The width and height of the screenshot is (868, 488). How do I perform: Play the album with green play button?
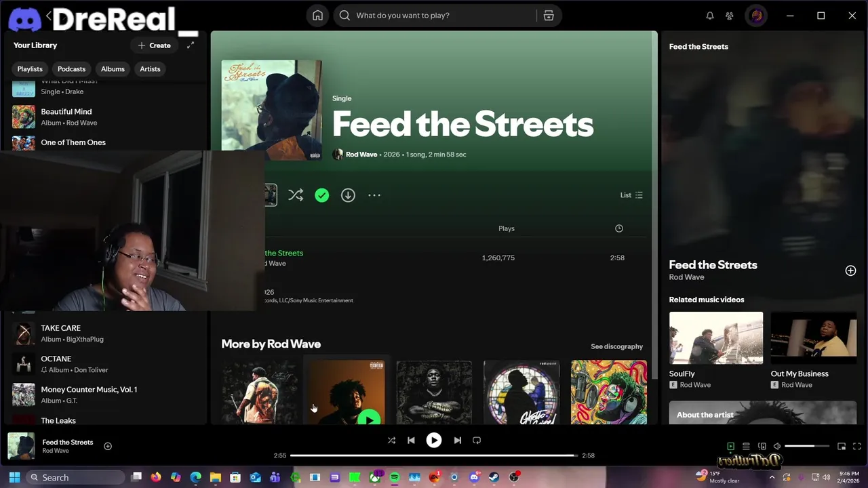click(x=369, y=419)
